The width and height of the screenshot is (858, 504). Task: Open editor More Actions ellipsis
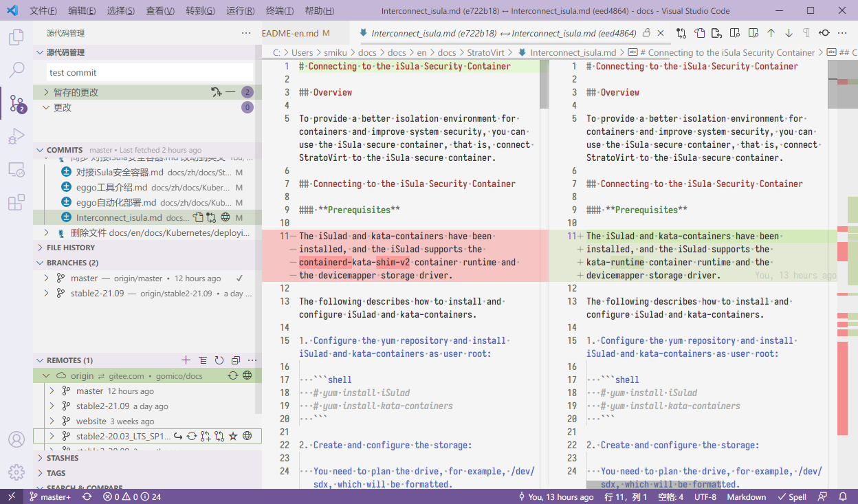[843, 33]
